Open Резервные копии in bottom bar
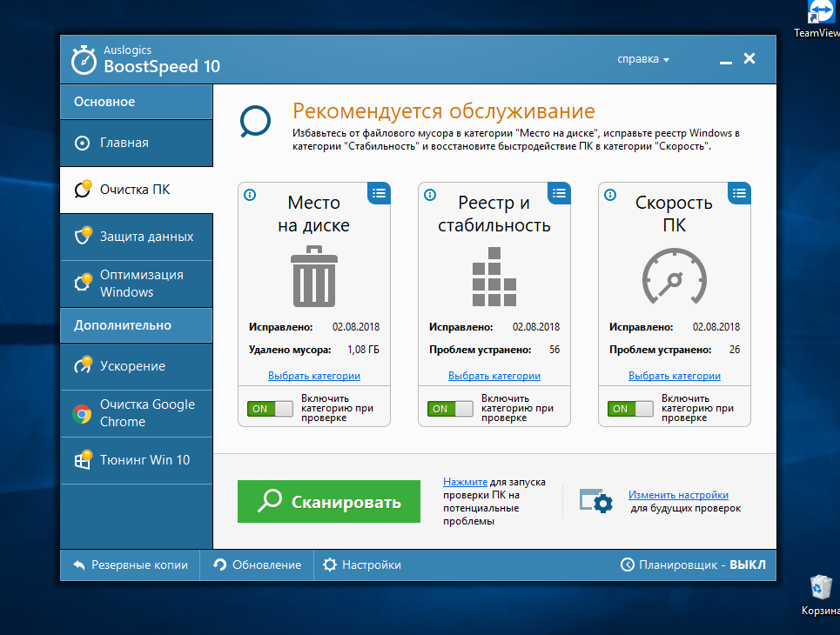 [x=131, y=565]
